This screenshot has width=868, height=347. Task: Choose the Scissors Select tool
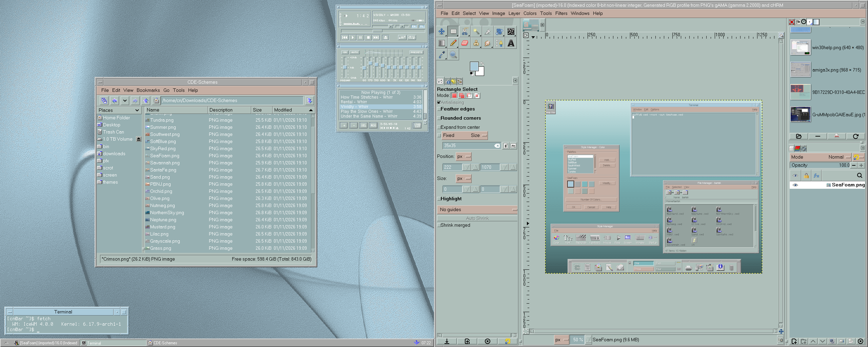(x=465, y=32)
